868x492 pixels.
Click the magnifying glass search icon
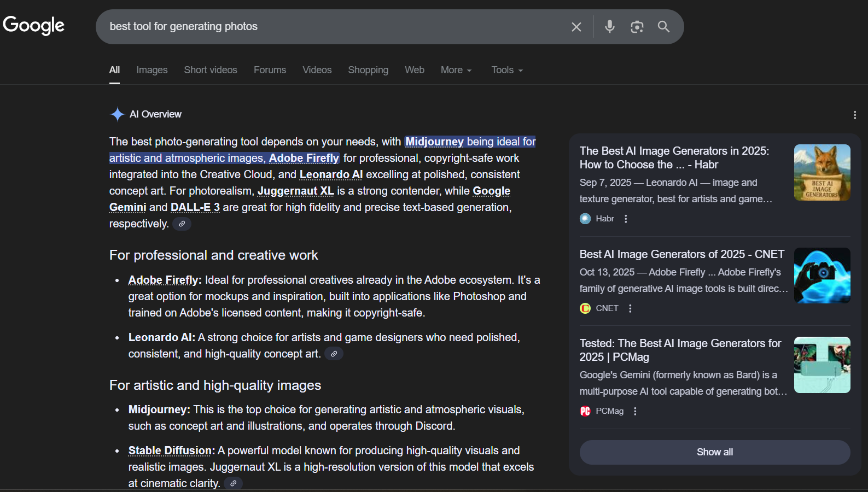point(663,27)
